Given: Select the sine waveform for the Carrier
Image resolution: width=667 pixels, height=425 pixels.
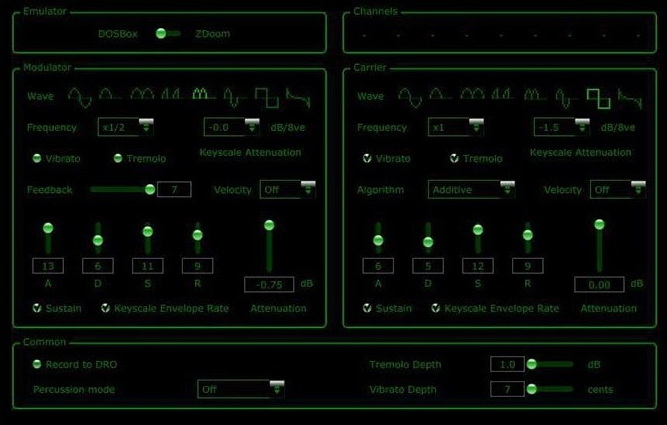Looking at the screenshot, I should coord(410,96).
